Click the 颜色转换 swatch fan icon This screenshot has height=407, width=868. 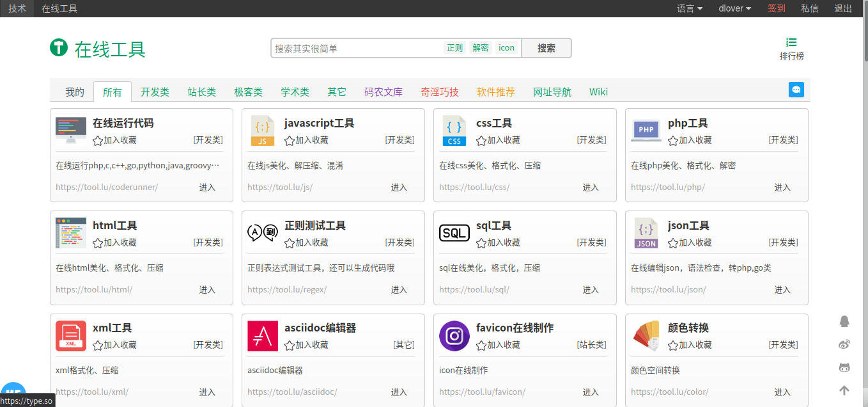(x=646, y=335)
